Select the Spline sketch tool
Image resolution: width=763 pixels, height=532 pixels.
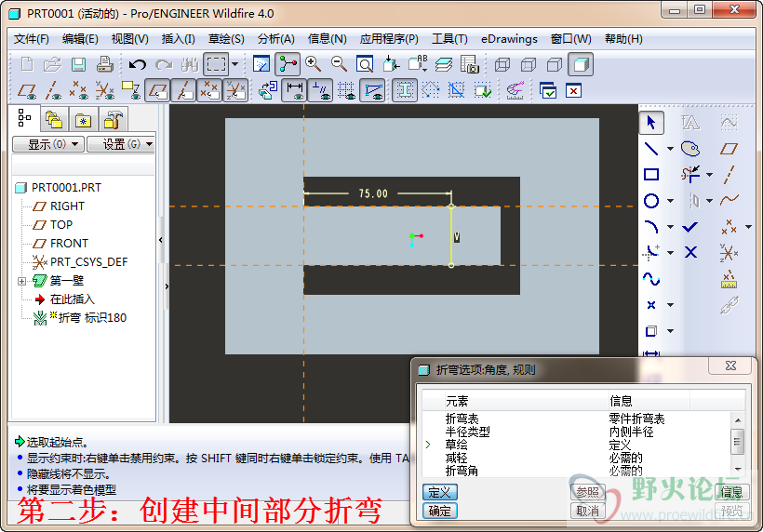click(651, 279)
